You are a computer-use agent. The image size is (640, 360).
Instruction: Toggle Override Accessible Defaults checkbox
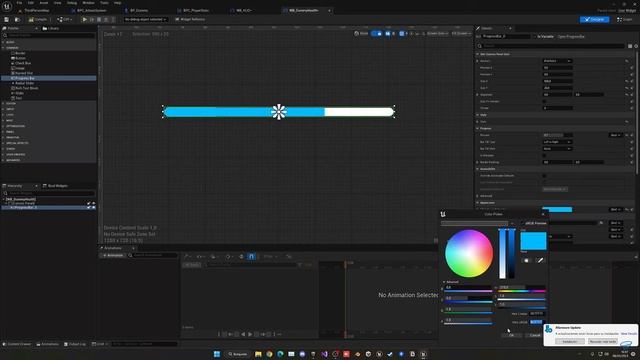coord(544,176)
